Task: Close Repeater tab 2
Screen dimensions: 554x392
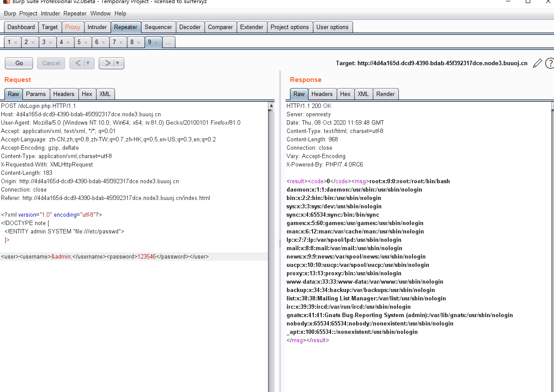Action: tap(33, 42)
